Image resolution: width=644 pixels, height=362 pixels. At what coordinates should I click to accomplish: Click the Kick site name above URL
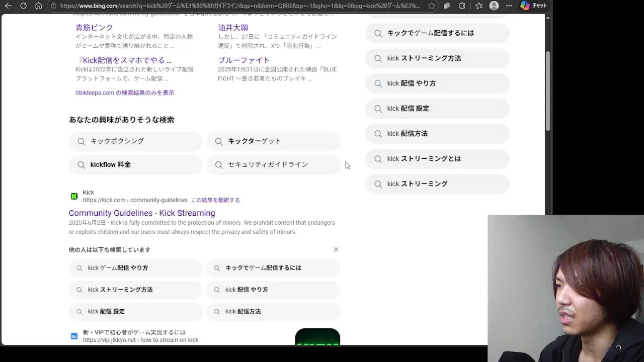pos(89,193)
